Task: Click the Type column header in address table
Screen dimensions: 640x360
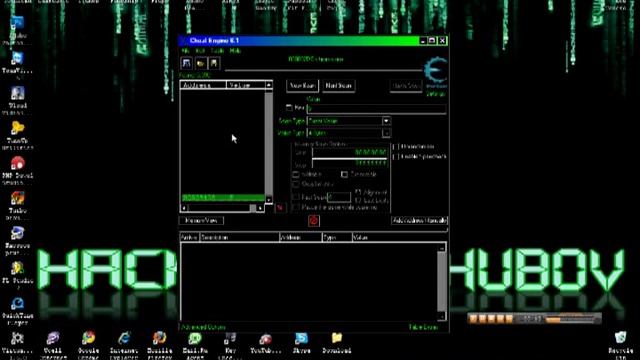Action: click(337, 237)
